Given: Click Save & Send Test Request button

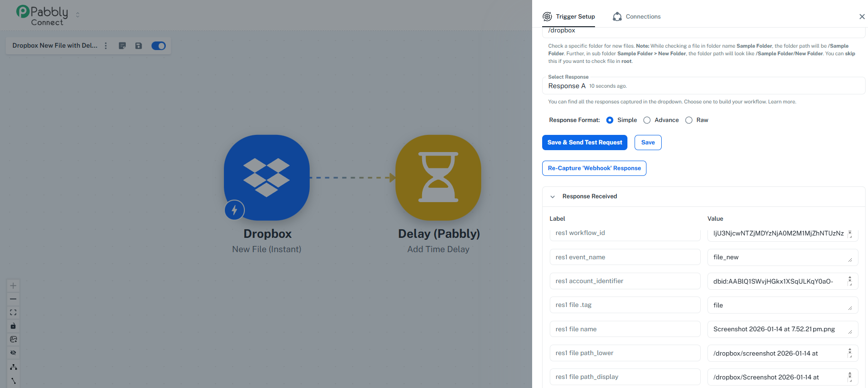Looking at the screenshot, I should point(585,143).
